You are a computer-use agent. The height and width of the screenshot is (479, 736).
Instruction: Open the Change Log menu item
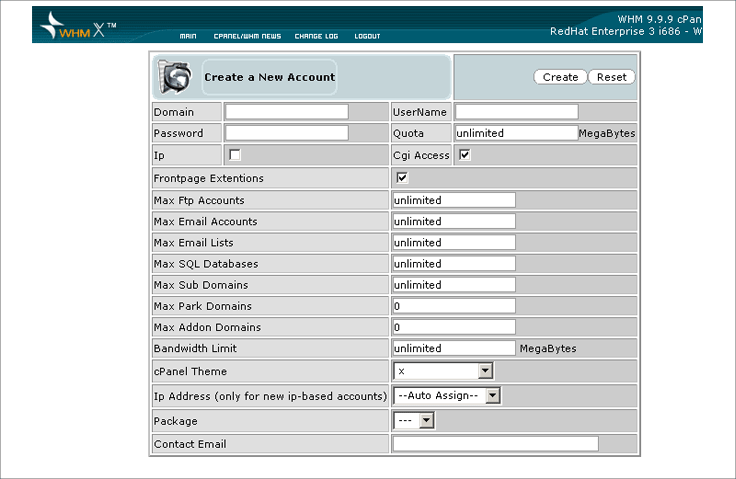pyautogui.click(x=316, y=36)
